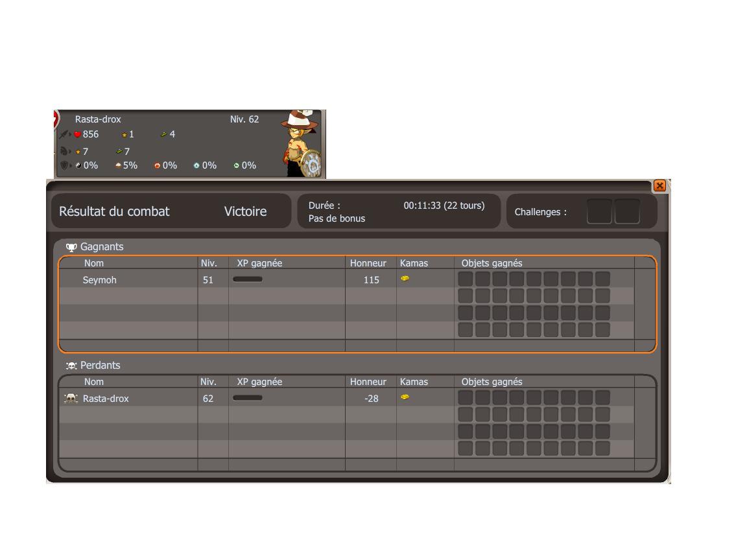Select the first empty Challenges slot
Viewport: 747px width, 560px height.
pos(599,211)
